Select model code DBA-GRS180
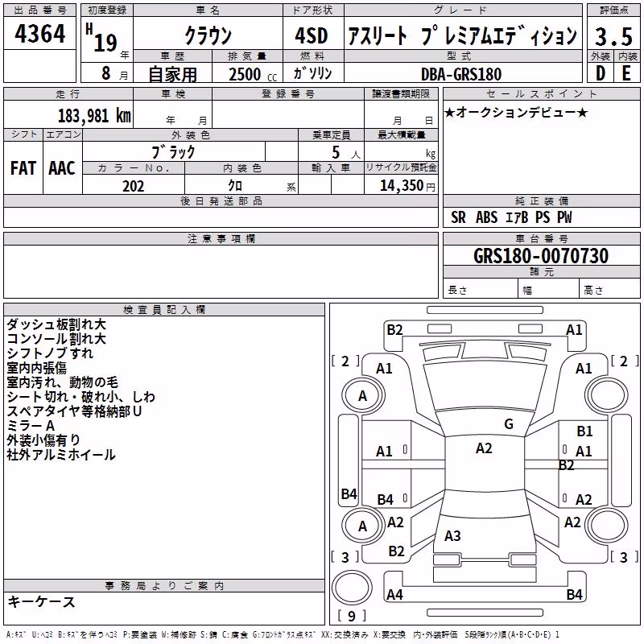 point(461,74)
